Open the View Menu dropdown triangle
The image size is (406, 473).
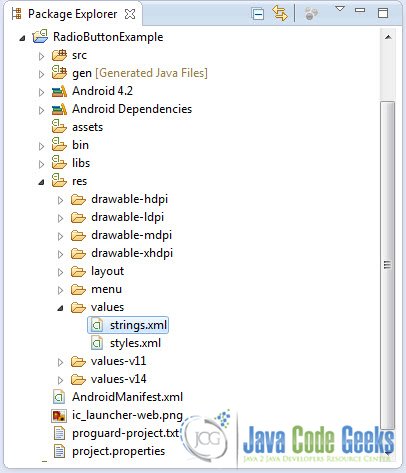click(x=340, y=9)
